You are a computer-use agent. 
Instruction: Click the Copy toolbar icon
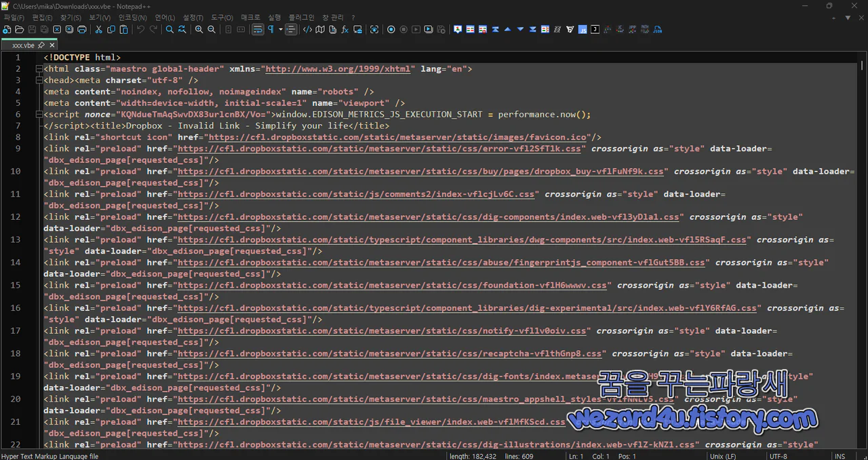pos(111,30)
